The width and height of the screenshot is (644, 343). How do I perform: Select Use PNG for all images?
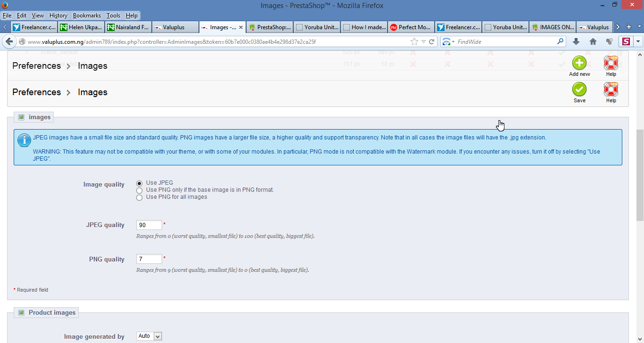[139, 197]
